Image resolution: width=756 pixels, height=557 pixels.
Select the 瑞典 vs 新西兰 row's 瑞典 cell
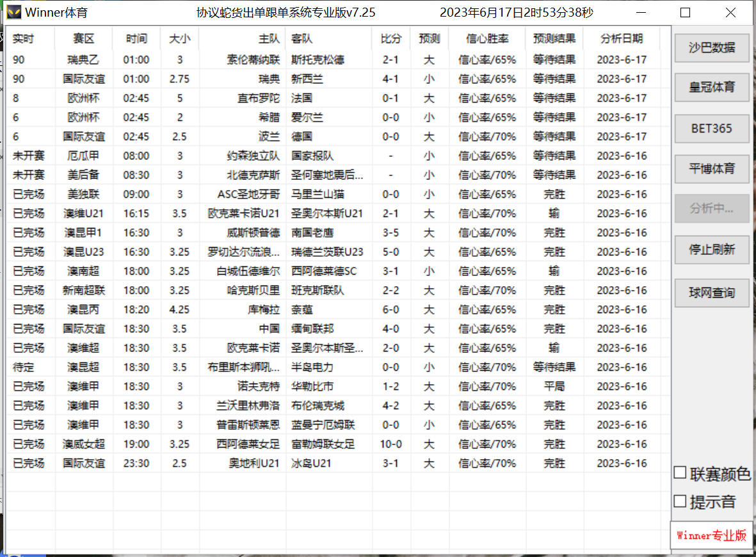tap(269, 79)
